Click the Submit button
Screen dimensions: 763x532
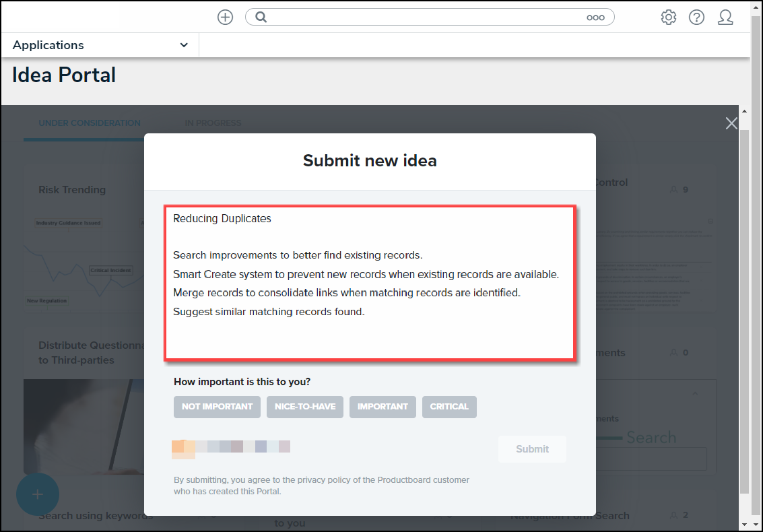point(532,448)
